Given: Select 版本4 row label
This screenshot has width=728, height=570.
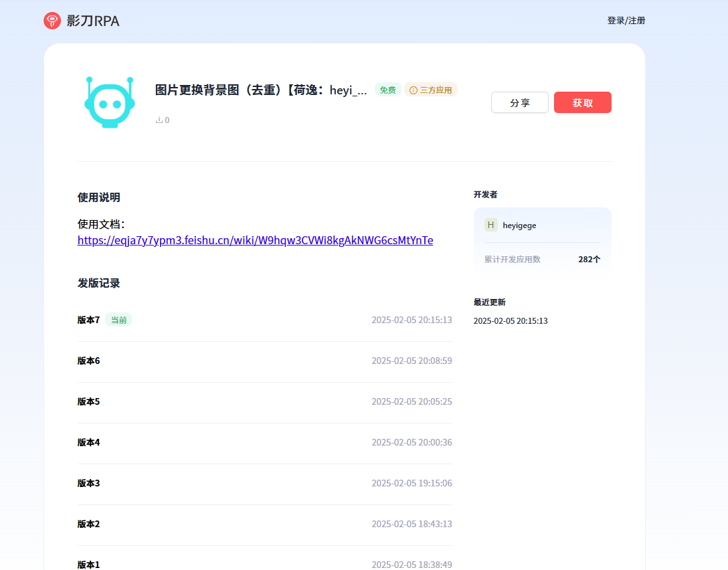Looking at the screenshot, I should 89,442.
